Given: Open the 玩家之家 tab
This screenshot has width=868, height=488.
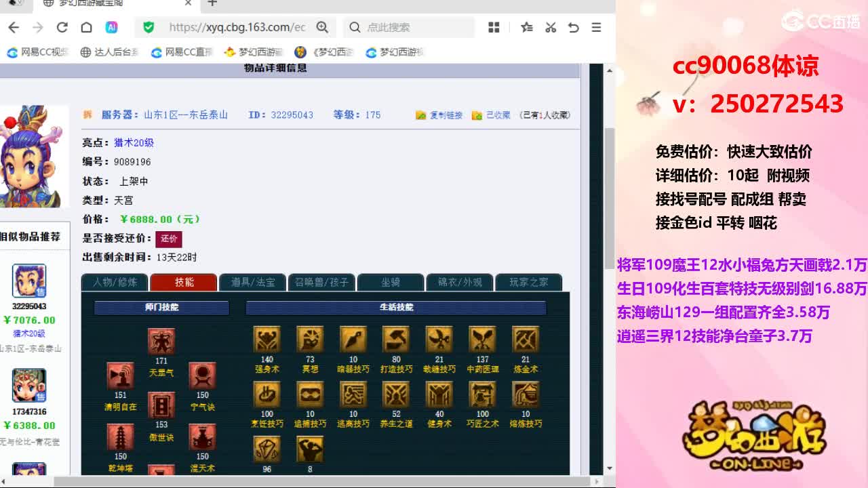Looking at the screenshot, I should click(529, 282).
